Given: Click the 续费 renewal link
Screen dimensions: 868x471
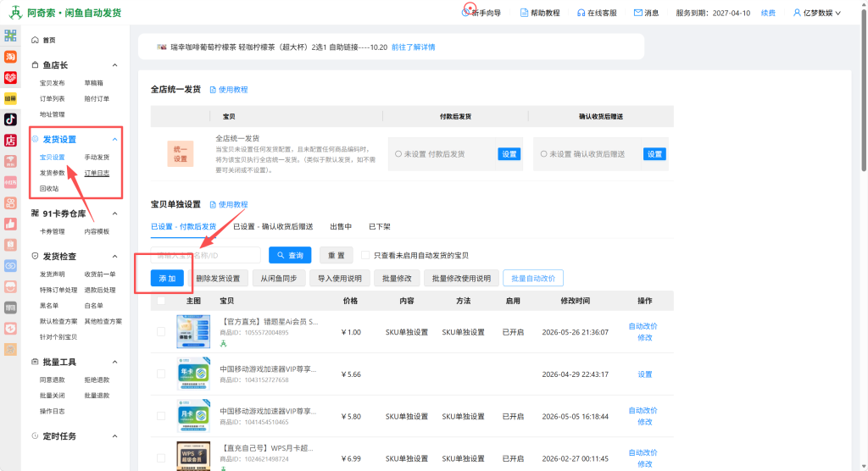Looking at the screenshot, I should (x=768, y=13).
